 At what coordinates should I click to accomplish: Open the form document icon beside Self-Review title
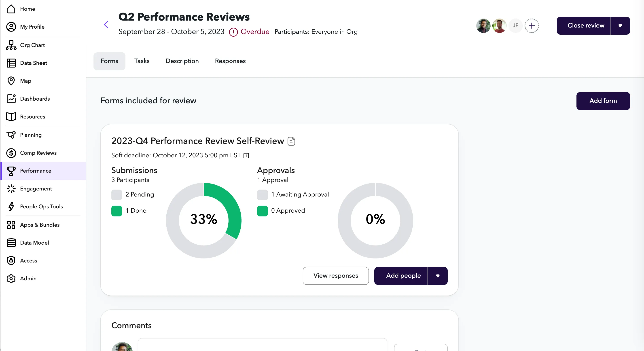click(291, 141)
